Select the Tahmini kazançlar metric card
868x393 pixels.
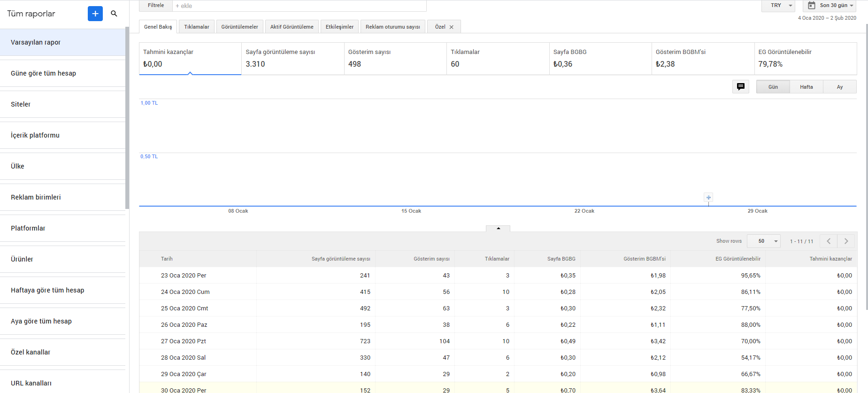tap(190, 59)
